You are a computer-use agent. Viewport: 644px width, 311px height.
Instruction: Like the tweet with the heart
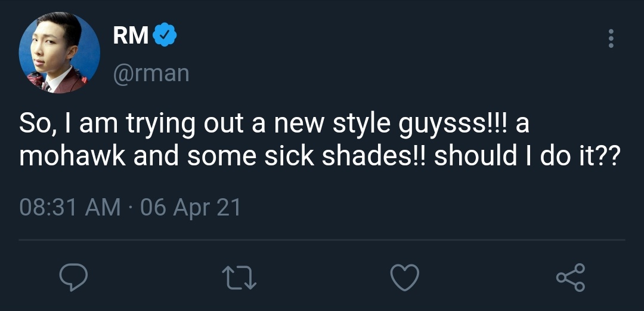(x=405, y=278)
